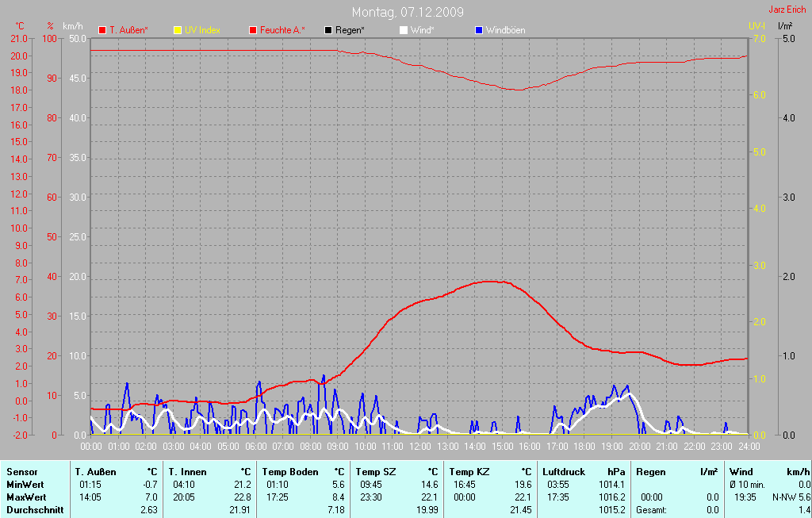The image size is (812, 518).
Task: Click the T. Innen column header
Action: pos(190,472)
